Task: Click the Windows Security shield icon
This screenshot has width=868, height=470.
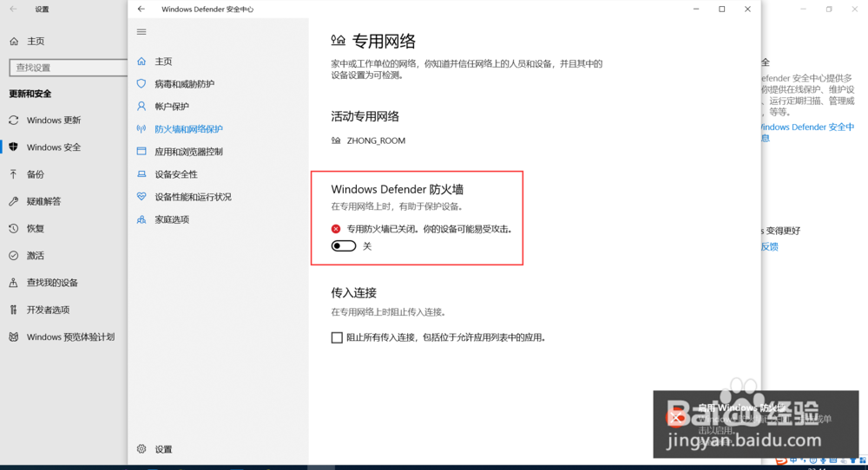Action: pyautogui.click(x=14, y=147)
